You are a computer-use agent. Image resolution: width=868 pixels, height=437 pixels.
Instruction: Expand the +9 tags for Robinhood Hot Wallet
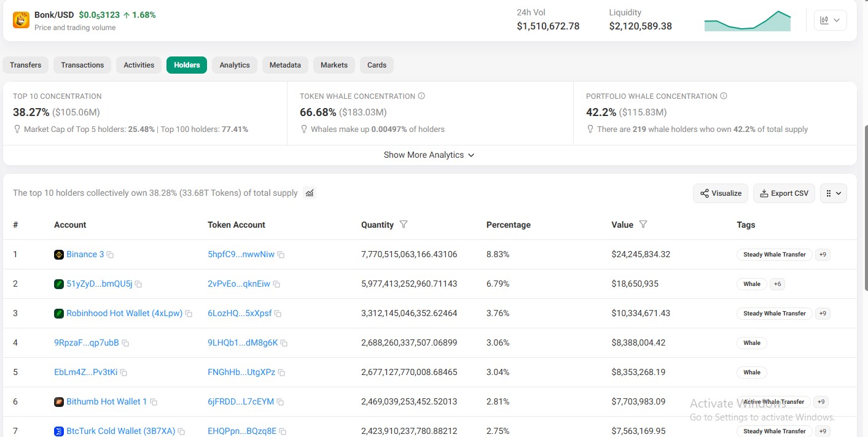pos(823,313)
